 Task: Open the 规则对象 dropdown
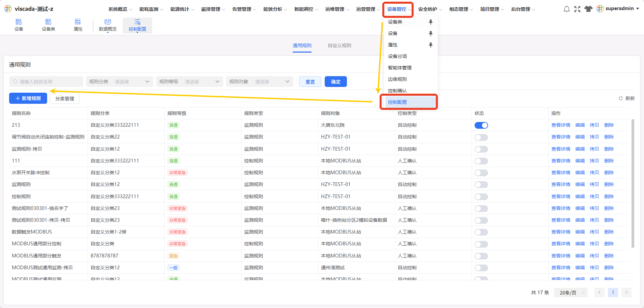(260, 82)
